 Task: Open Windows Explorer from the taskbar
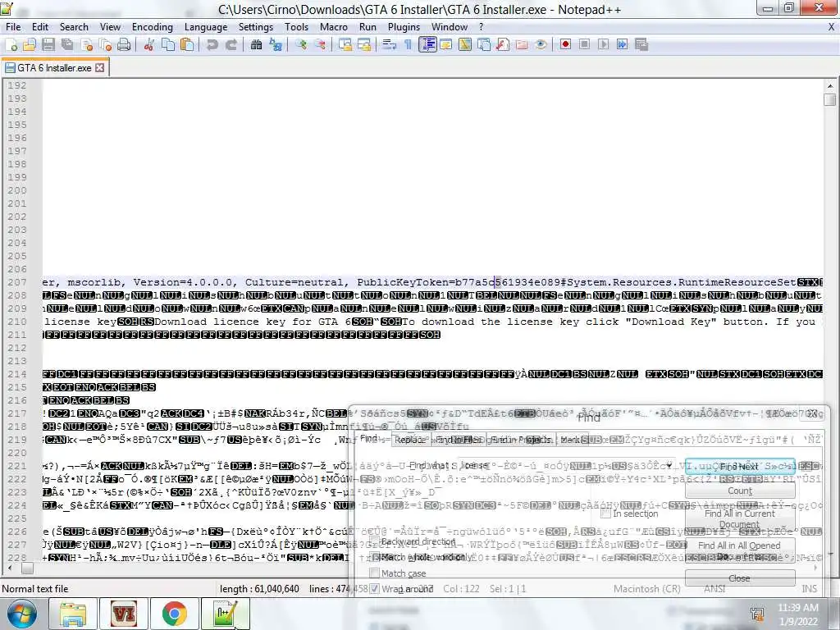click(73, 614)
